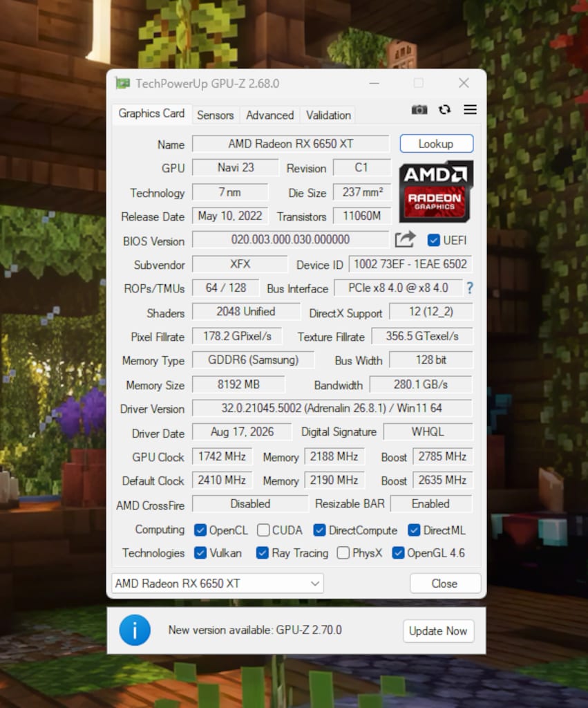Toggle the Vulkan checkbox
Image resolution: width=588 pixels, height=708 pixels.
(200, 552)
